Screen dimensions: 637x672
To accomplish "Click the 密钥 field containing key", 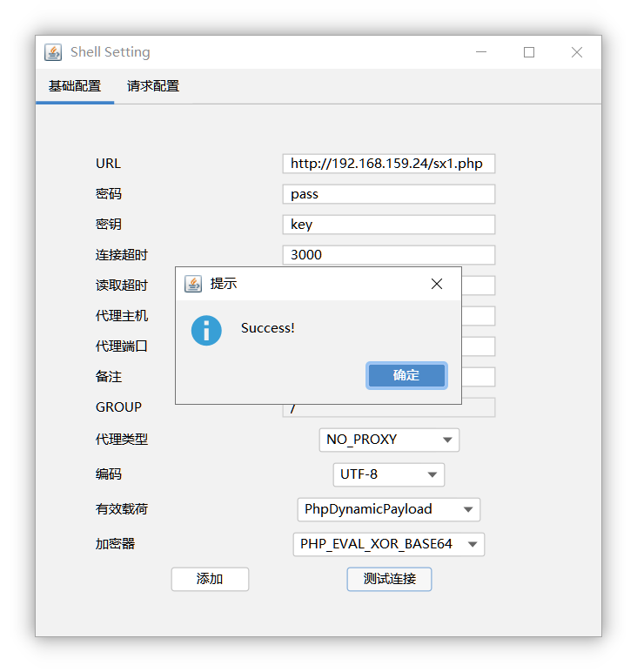I will [x=389, y=225].
